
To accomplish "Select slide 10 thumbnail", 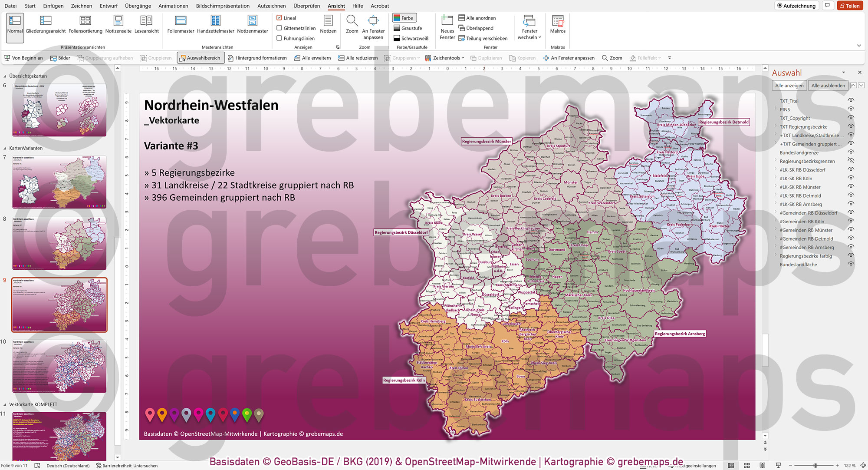I will click(59, 366).
